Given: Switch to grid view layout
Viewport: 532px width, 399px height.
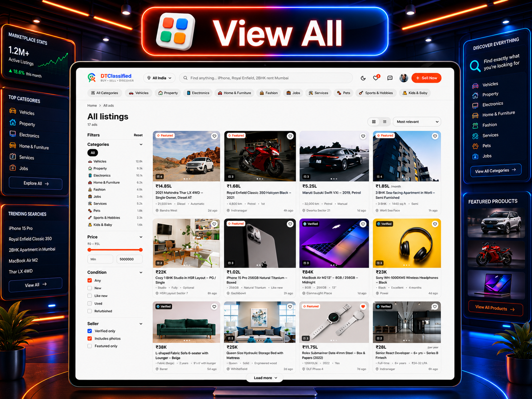Looking at the screenshot, I should 374,122.
